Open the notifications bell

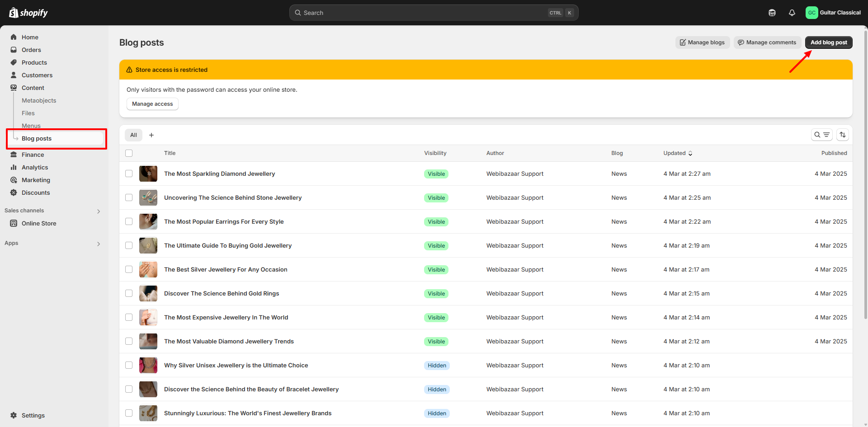tap(792, 13)
